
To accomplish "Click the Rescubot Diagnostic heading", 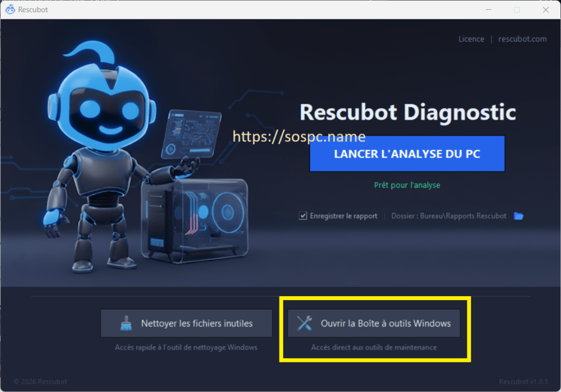I will [x=408, y=112].
